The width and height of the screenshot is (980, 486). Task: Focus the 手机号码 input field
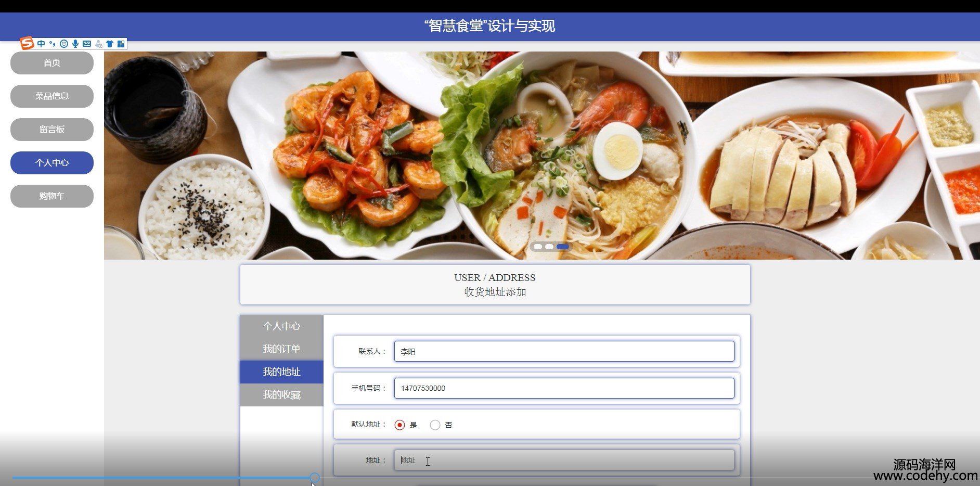(564, 388)
